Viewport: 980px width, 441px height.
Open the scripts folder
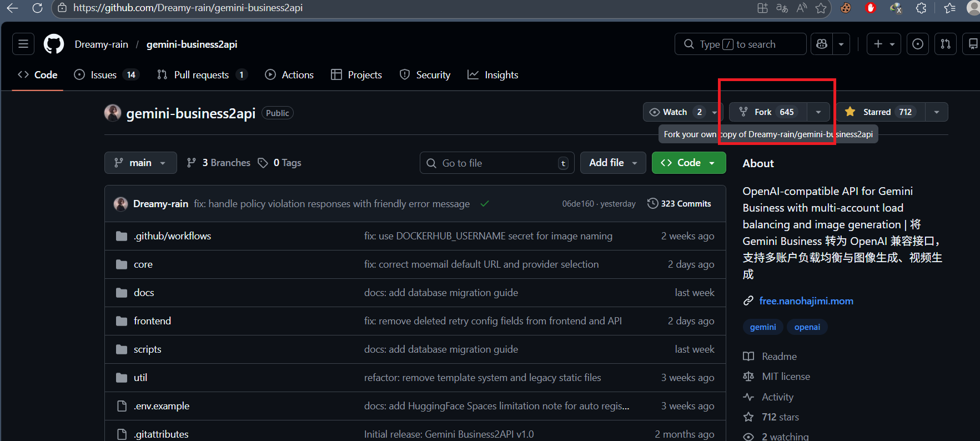[x=147, y=349]
